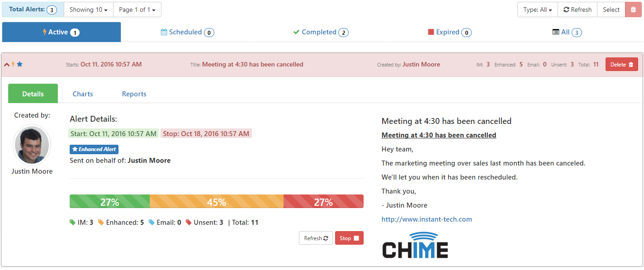Click the red Unsent tag icon
The image size is (644, 270).
coord(189,223)
